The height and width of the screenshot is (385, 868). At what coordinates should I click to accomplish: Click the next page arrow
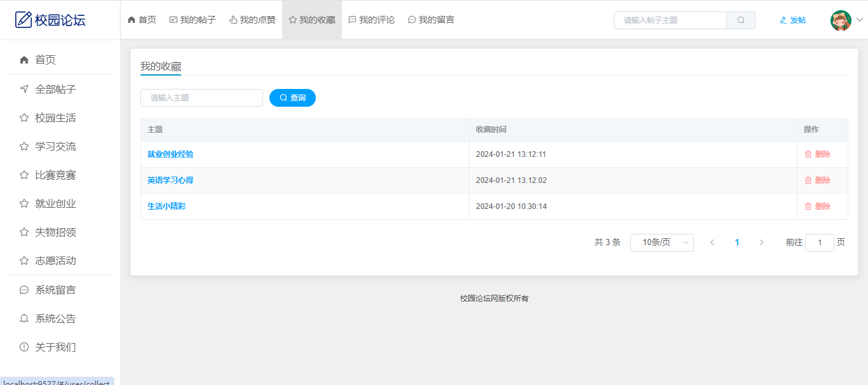pyautogui.click(x=761, y=243)
